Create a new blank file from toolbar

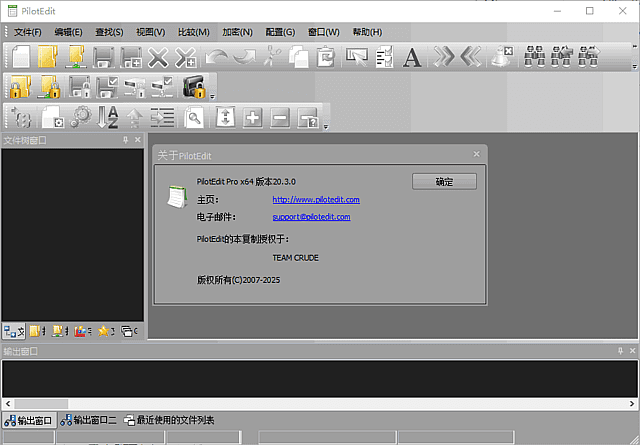pyautogui.click(x=21, y=56)
